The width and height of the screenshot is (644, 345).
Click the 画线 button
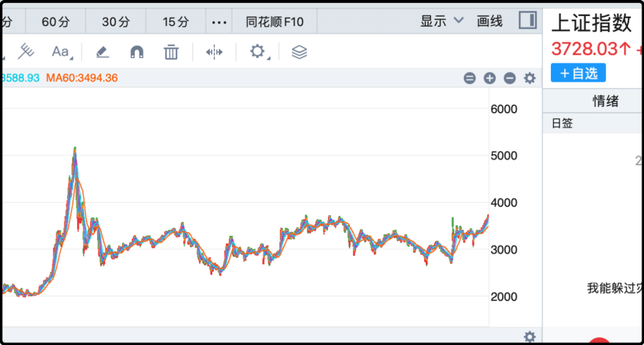coord(490,21)
